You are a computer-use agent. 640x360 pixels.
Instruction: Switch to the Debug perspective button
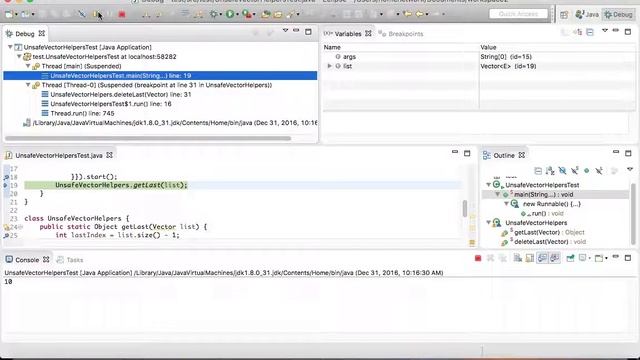pos(618,15)
